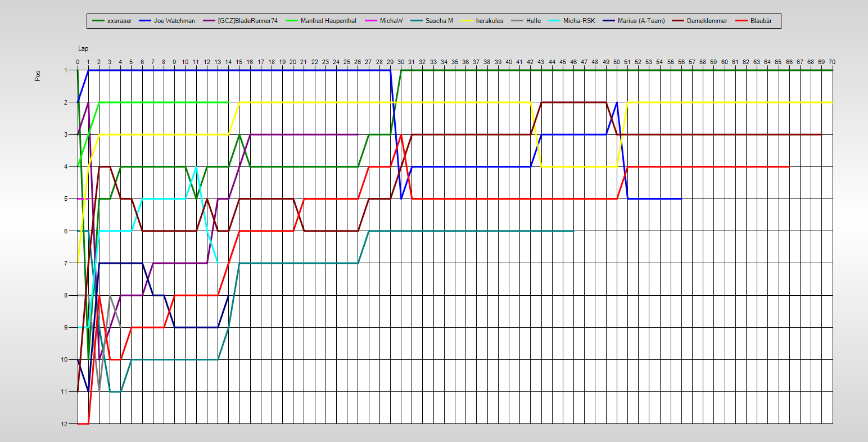Click the Blaubär legend label
Viewport: 868px width, 442px height.
[x=761, y=21]
